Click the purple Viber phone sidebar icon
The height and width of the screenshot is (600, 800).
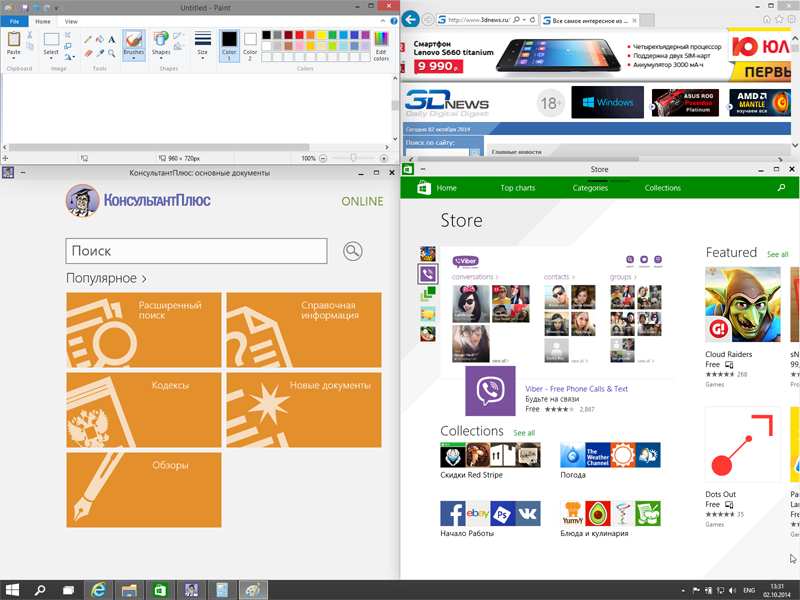tap(428, 274)
